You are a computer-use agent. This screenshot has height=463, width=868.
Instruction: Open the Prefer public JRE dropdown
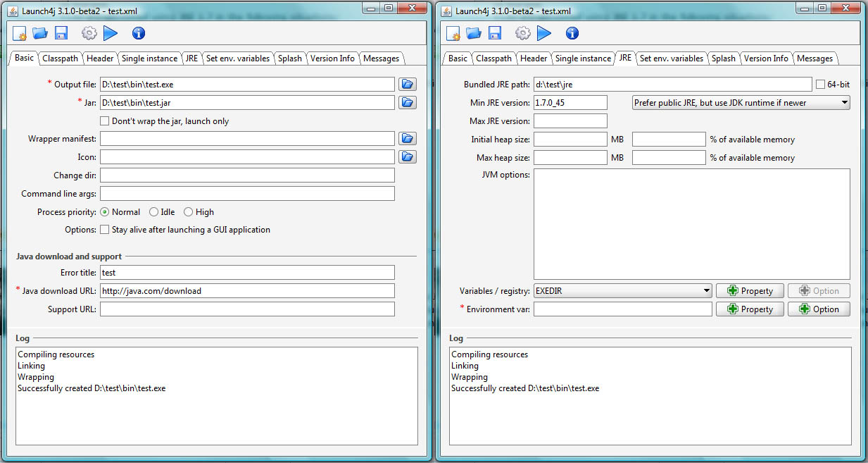tap(741, 103)
